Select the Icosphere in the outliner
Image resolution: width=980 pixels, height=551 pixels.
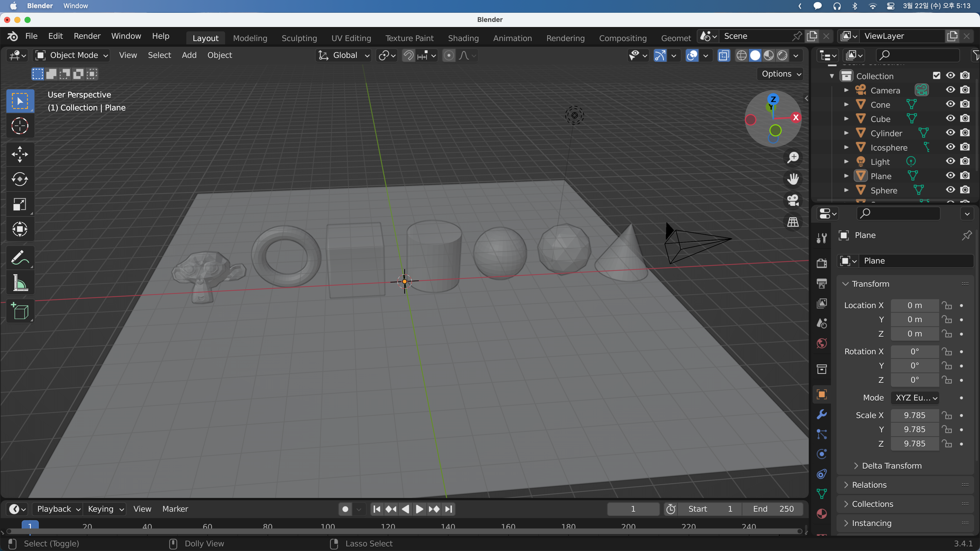click(889, 147)
